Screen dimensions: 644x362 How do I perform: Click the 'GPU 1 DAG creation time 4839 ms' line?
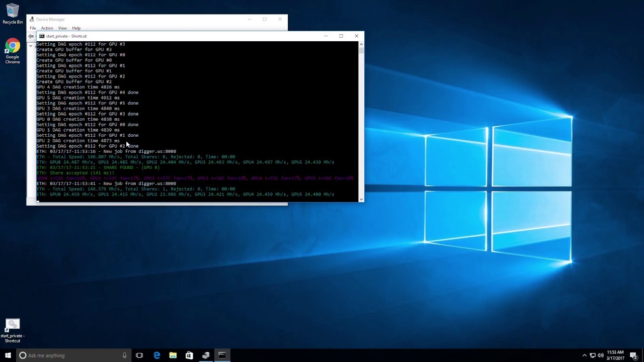click(78, 130)
